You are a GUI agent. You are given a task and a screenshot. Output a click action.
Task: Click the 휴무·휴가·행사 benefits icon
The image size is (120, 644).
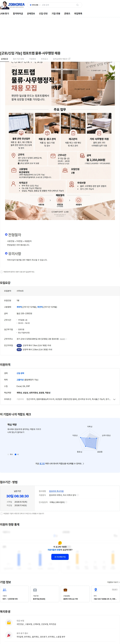point(9,635)
